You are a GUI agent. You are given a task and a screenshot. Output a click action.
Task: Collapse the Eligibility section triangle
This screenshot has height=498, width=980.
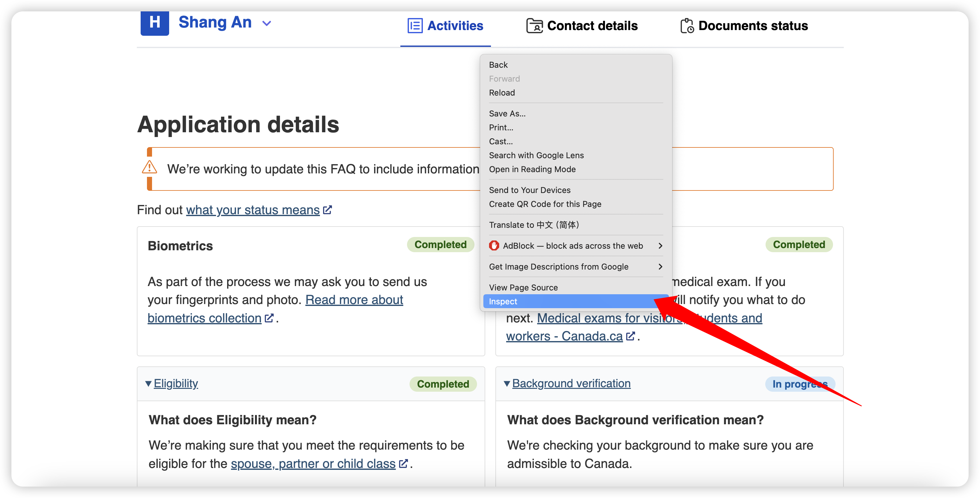click(x=148, y=383)
